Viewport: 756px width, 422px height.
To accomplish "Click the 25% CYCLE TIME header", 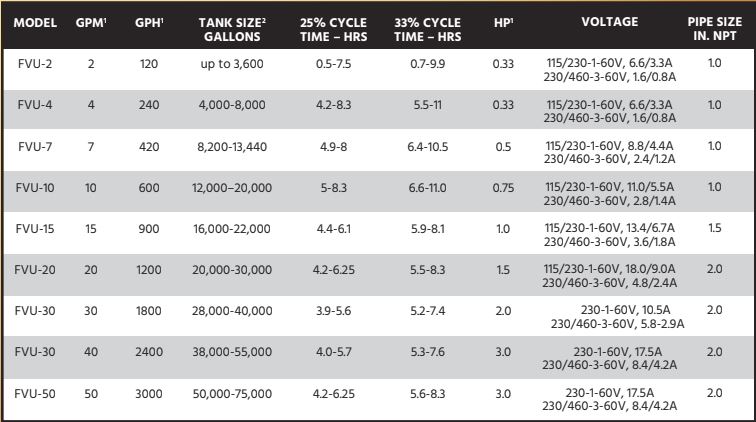I will coord(333,29).
